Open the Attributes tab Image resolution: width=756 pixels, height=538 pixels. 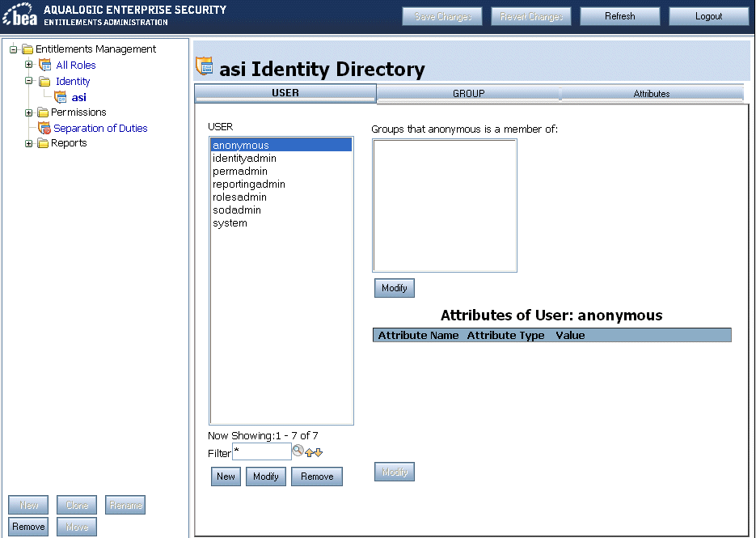(x=652, y=94)
